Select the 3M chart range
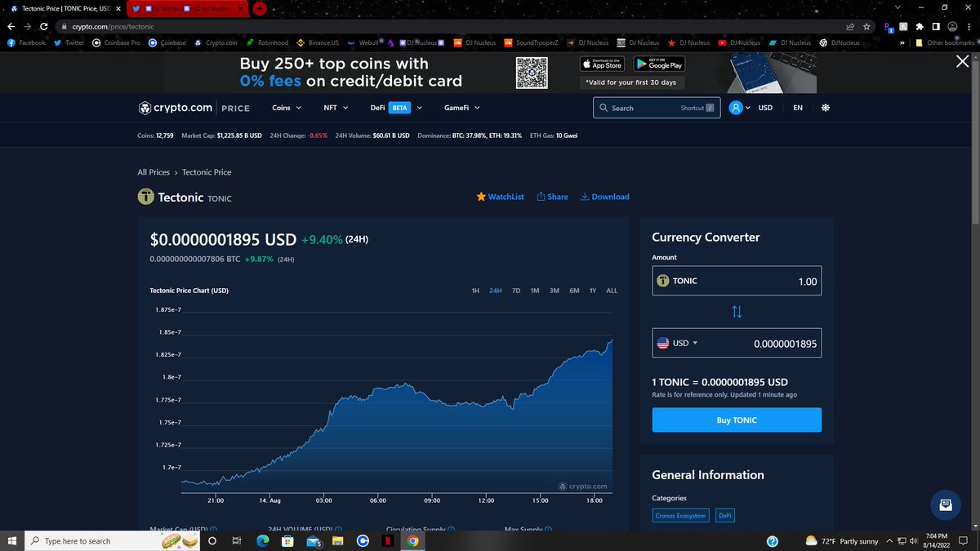This screenshot has height=551, width=980. 555,291
